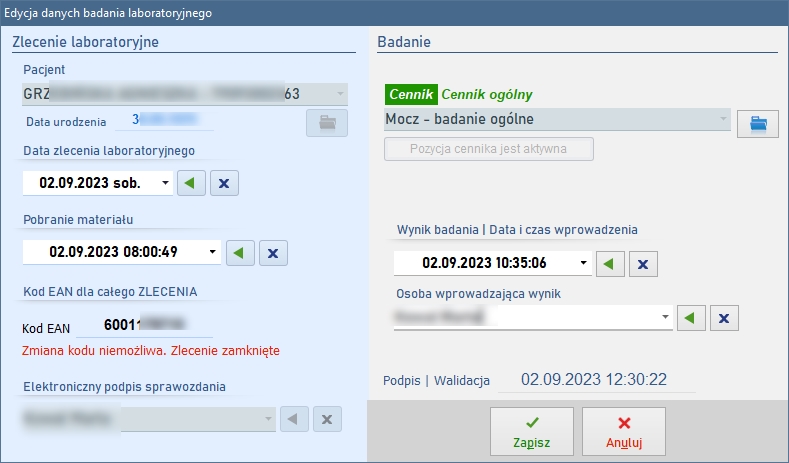Open Pobranie materiału datetime dropdown

click(213, 252)
